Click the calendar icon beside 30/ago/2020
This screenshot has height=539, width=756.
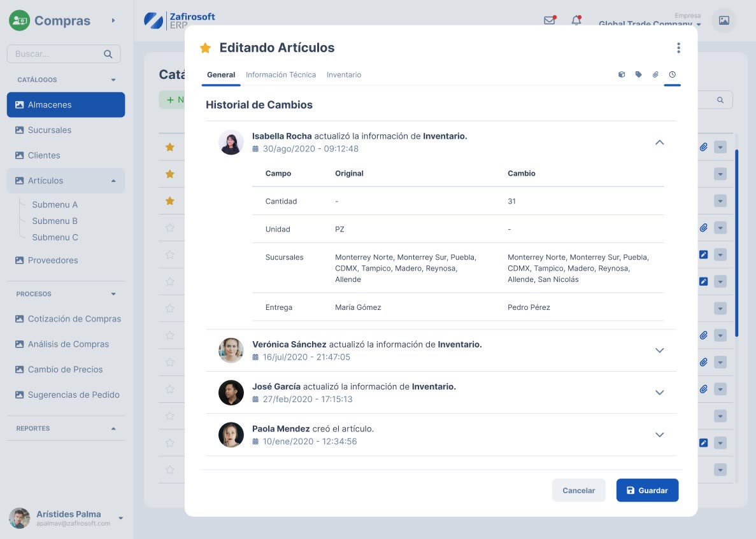coord(255,149)
